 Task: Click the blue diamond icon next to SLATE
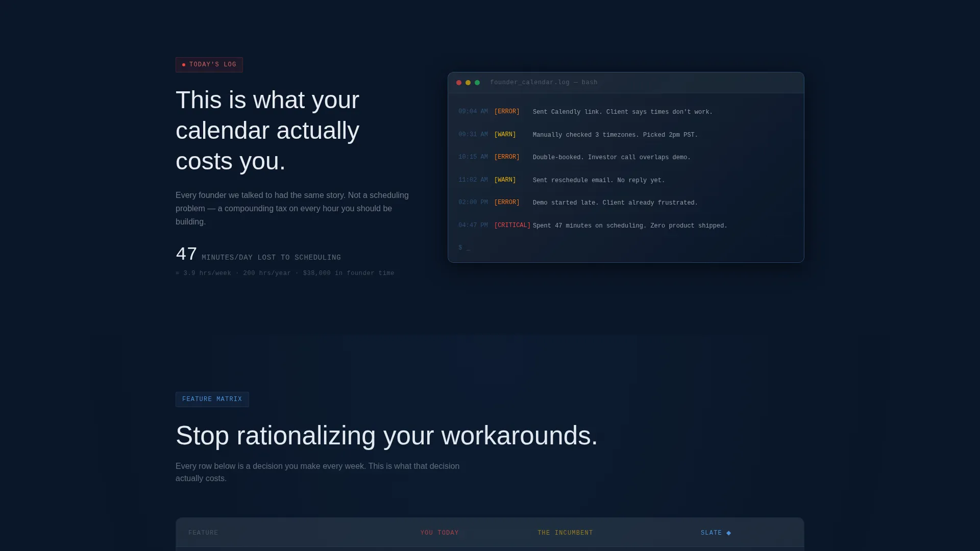click(728, 533)
